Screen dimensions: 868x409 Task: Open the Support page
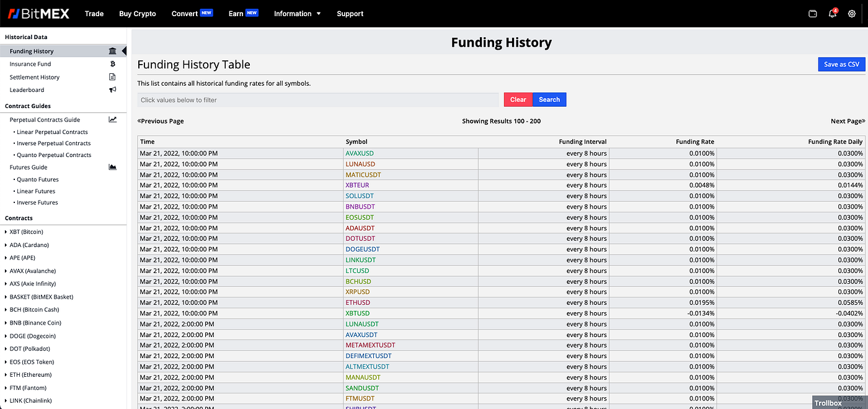(350, 14)
